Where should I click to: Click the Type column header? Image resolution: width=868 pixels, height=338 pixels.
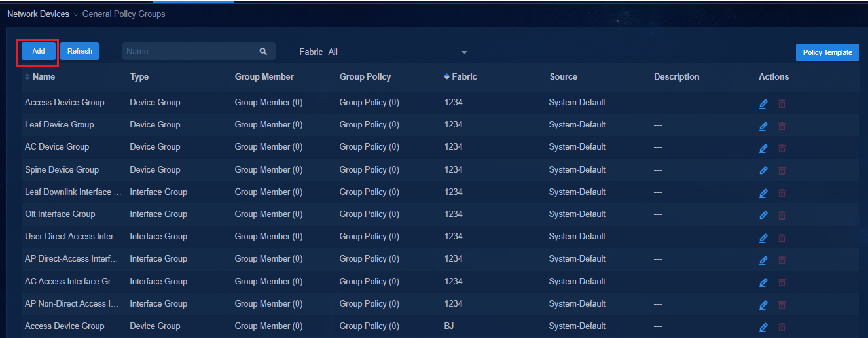[x=139, y=76]
